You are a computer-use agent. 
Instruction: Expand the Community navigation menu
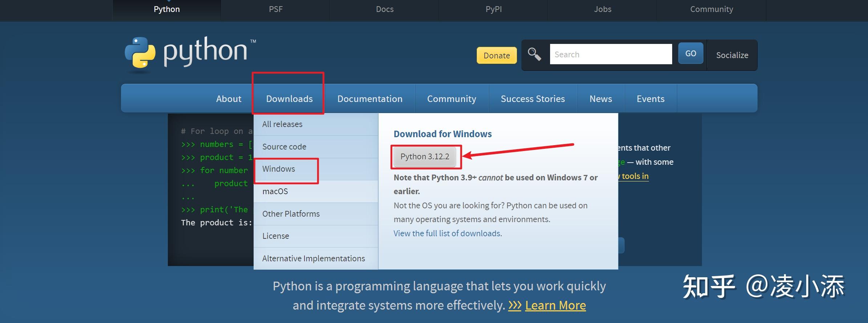[452, 99]
